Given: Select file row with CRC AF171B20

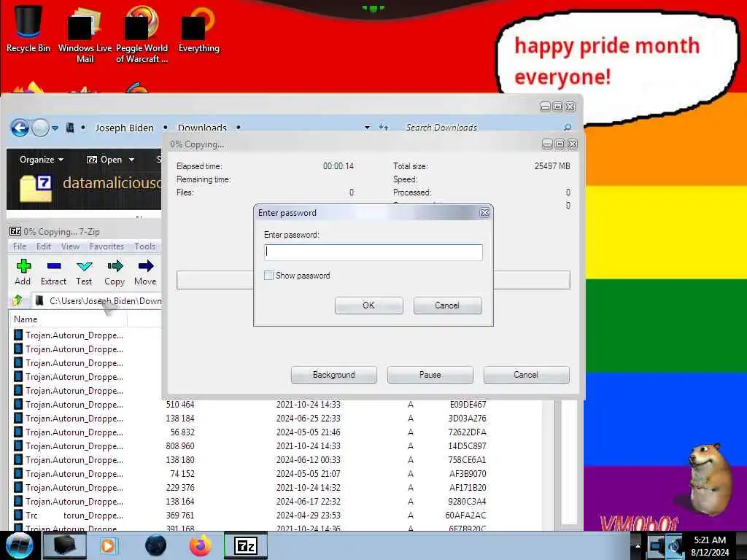Looking at the screenshot, I should [276, 487].
